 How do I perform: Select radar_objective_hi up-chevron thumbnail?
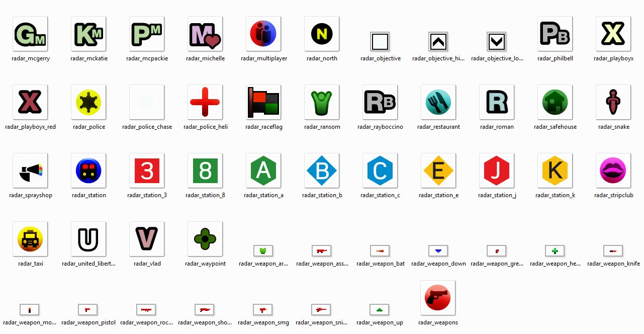[438, 42]
